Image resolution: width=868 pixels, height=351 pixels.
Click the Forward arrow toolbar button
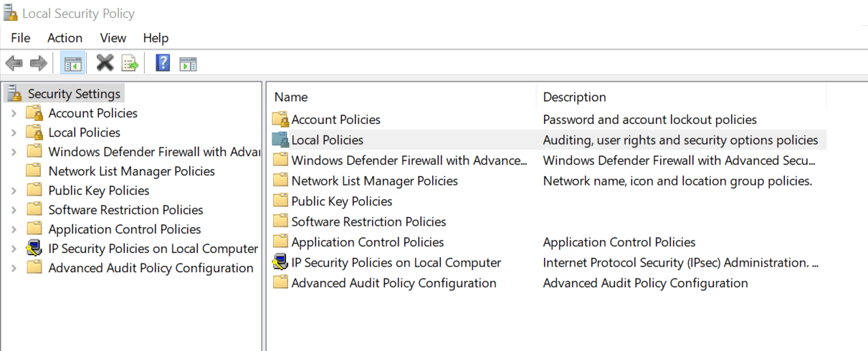(39, 64)
